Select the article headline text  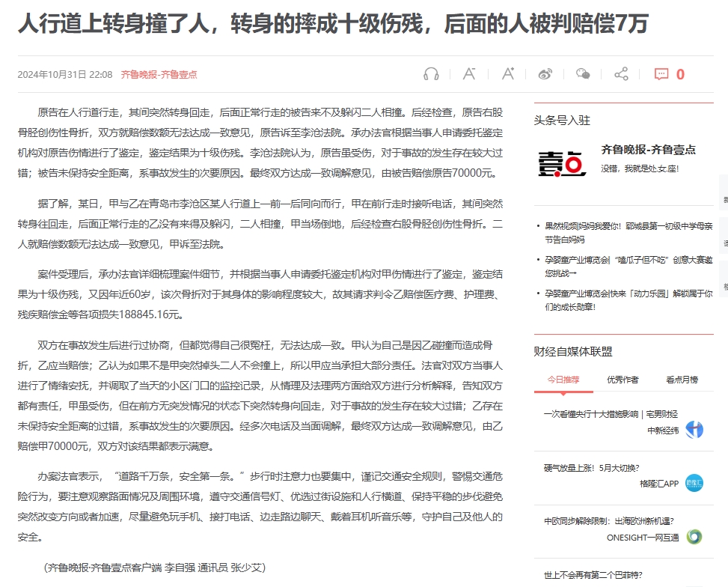click(x=333, y=23)
